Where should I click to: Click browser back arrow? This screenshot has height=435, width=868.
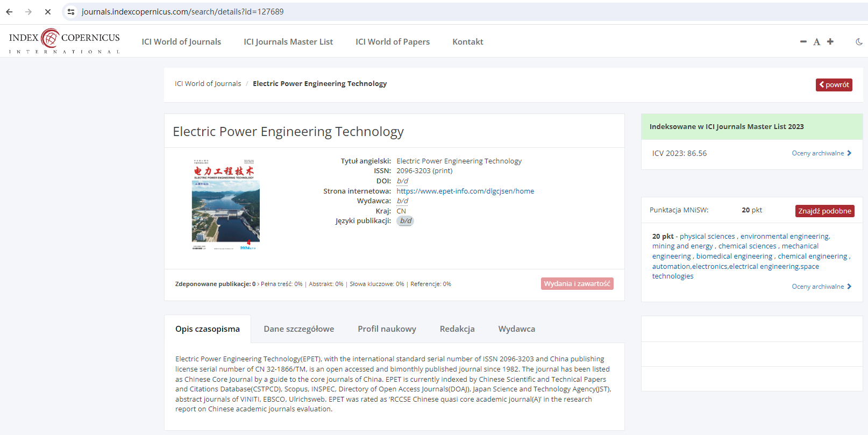coord(9,12)
